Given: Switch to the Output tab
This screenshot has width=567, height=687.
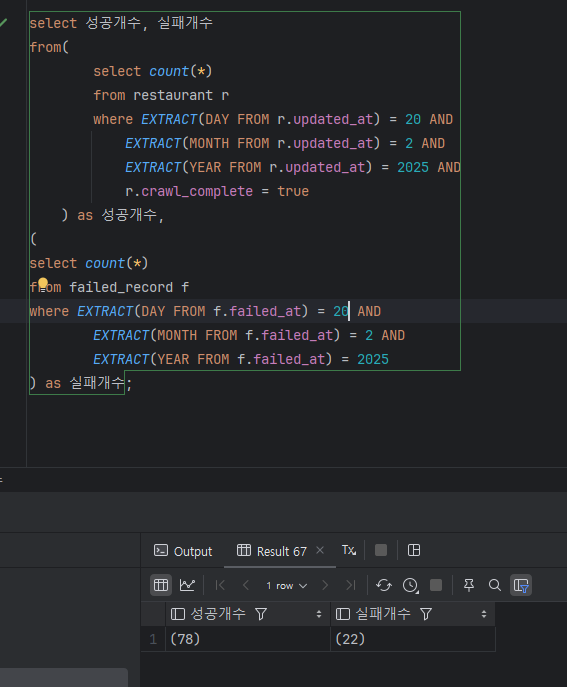Looking at the screenshot, I should [x=183, y=551].
